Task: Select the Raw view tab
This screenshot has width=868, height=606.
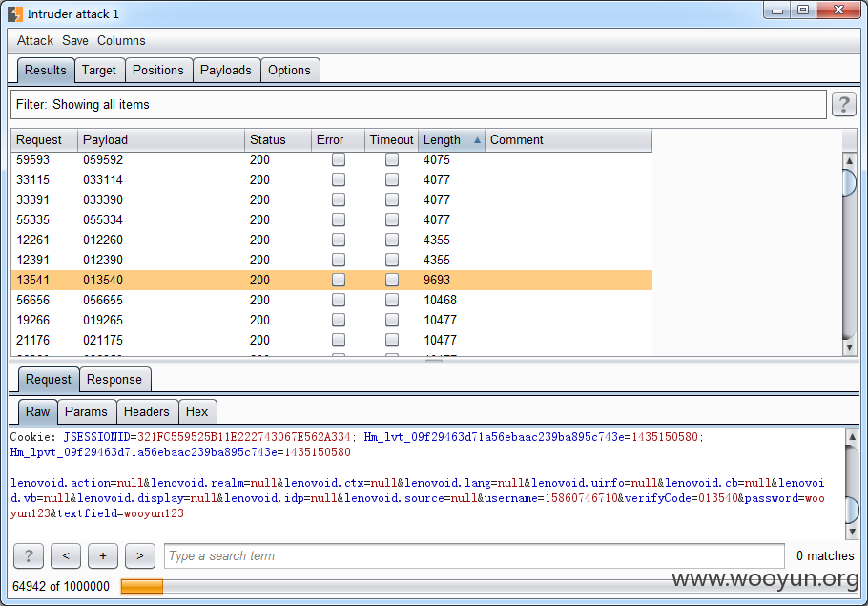Action: tap(37, 411)
